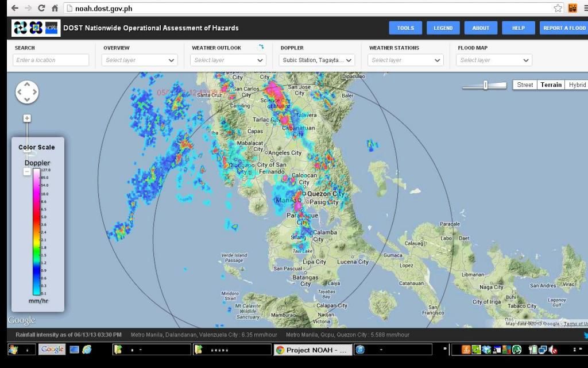The width and height of the screenshot is (588, 368).
Task: Click the Google search box in the taskbar
Action: pos(52,350)
